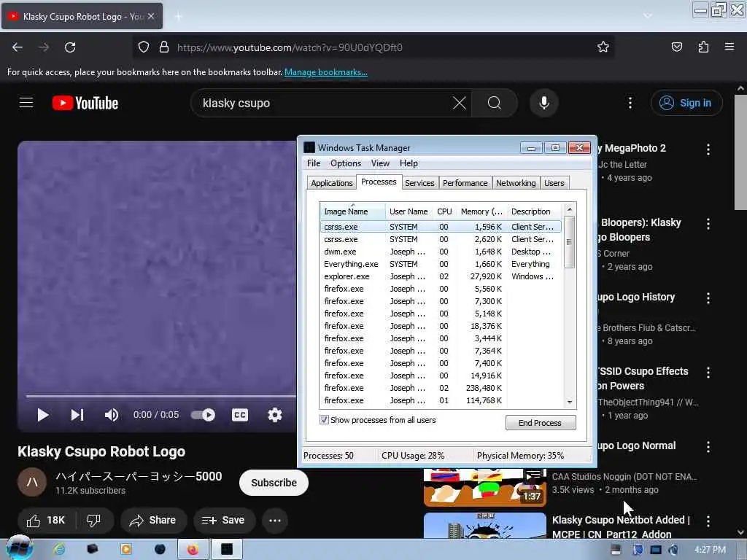Click Share button under video
747x560 pixels.
click(x=154, y=521)
